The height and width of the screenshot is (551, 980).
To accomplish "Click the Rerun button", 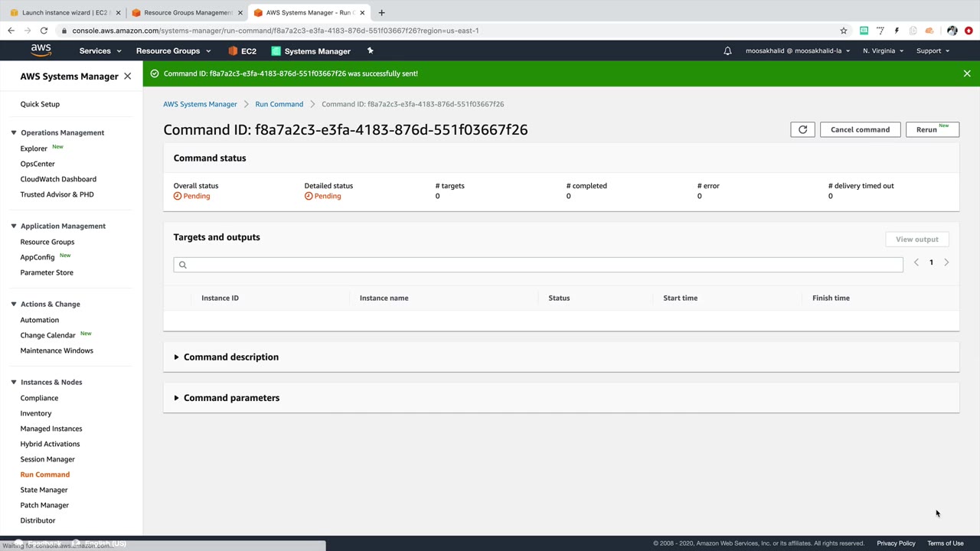I will (x=932, y=129).
